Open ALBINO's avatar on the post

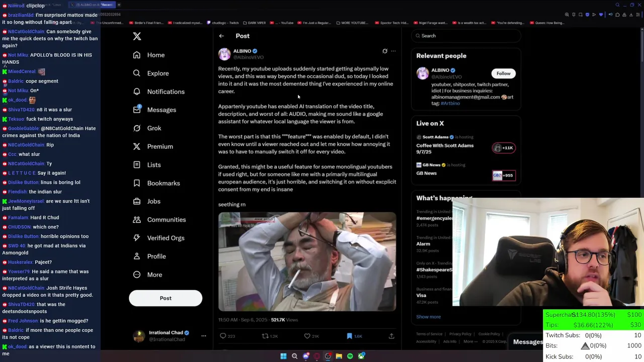click(x=224, y=54)
